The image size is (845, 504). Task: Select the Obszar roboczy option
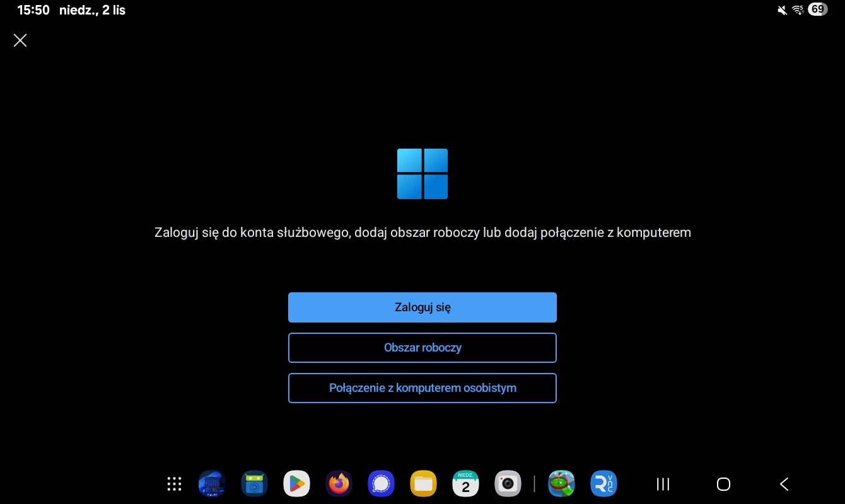coord(422,348)
